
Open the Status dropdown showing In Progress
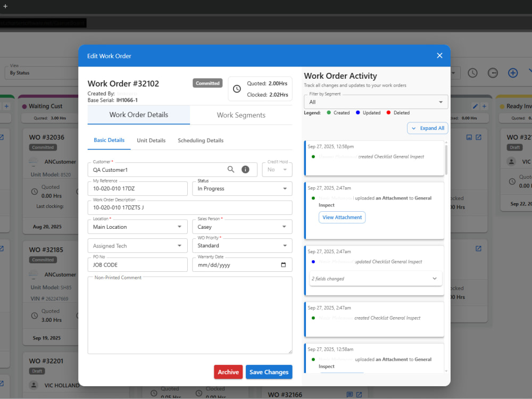coord(242,188)
